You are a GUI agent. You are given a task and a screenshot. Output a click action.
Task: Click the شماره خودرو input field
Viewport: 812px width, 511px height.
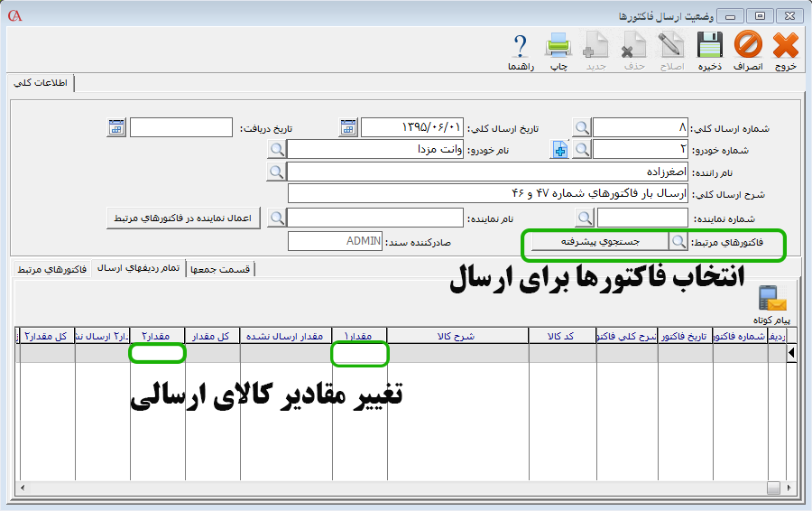tap(641, 150)
